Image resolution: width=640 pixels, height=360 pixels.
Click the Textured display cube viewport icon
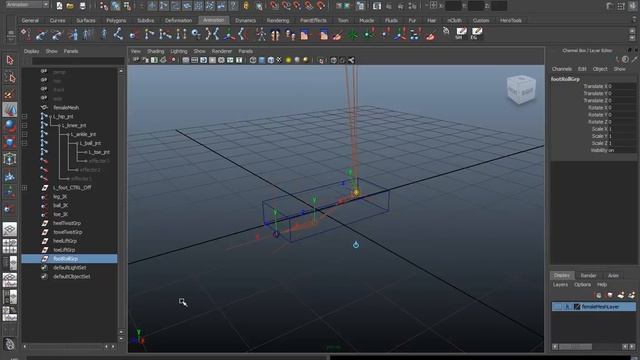(279, 60)
